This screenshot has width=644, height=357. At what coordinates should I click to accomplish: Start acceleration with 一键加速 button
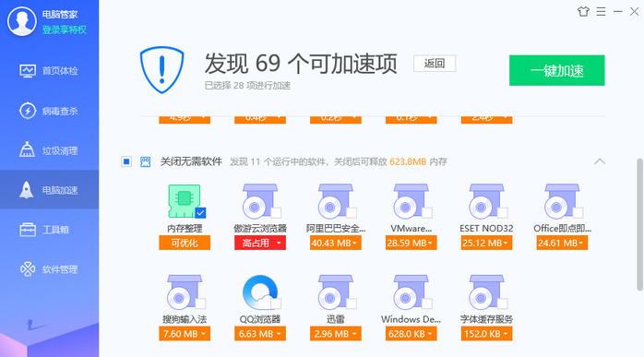[x=556, y=70]
